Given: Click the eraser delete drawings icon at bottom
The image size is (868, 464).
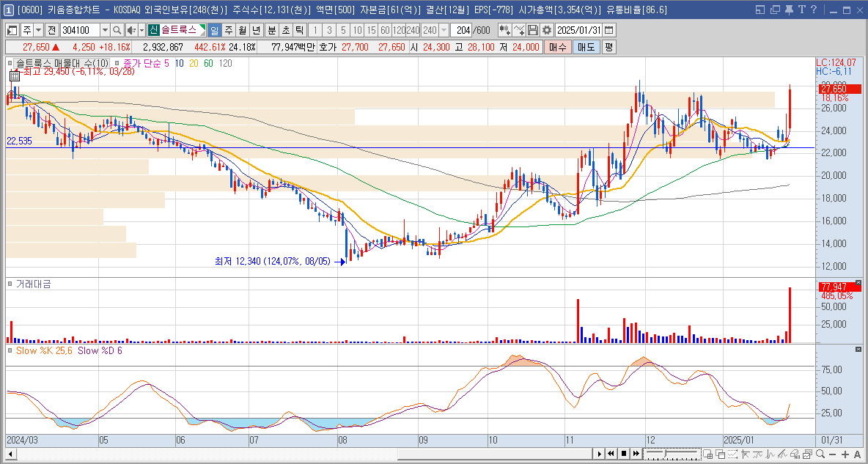Looking at the screenshot, I should coord(794,454).
